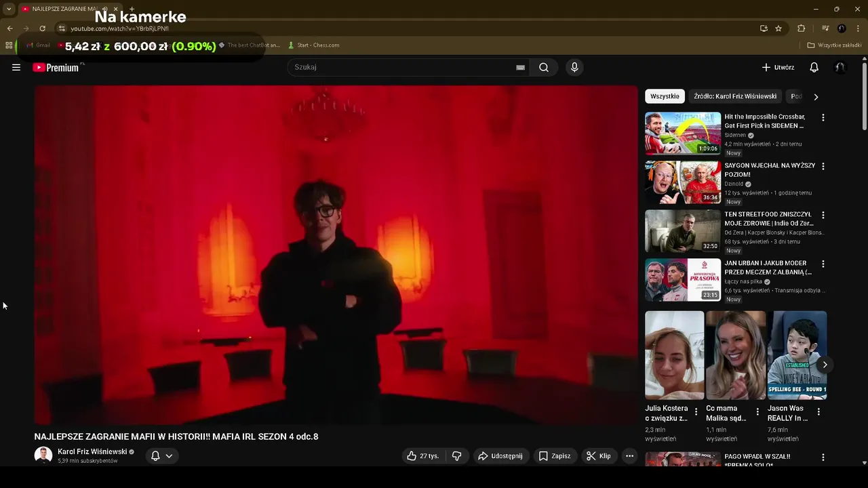The height and width of the screenshot is (488, 868).
Task: Open options menu for Hit the Impossible Crossbar
Action: [x=823, y=117]
